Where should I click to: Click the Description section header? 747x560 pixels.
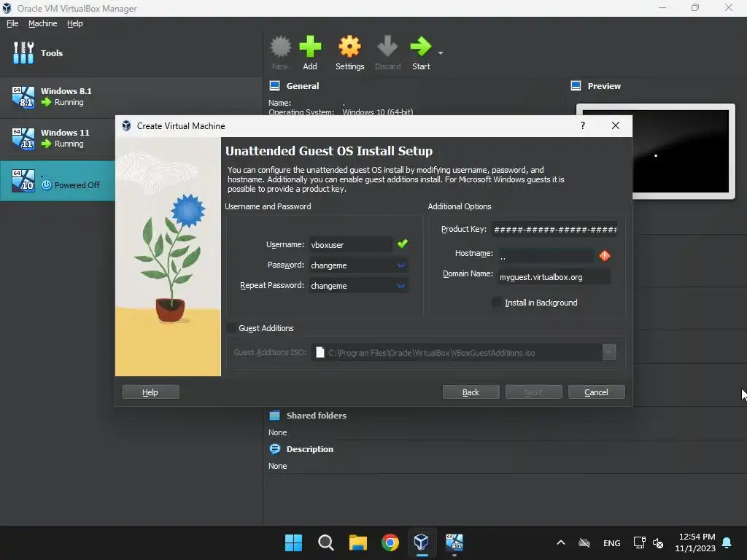pos(309,449)
